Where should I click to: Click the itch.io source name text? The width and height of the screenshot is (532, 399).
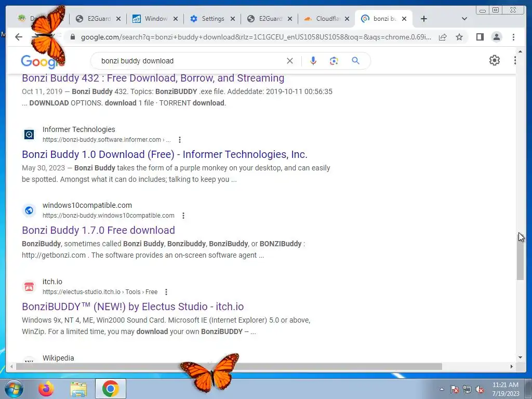[52, 282]
